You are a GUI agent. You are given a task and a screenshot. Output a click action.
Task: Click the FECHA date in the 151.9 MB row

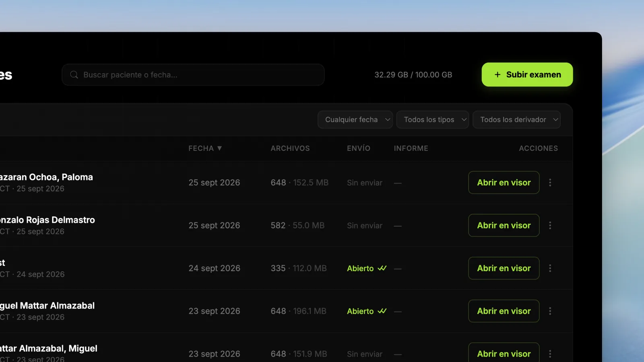pos(214,354)
